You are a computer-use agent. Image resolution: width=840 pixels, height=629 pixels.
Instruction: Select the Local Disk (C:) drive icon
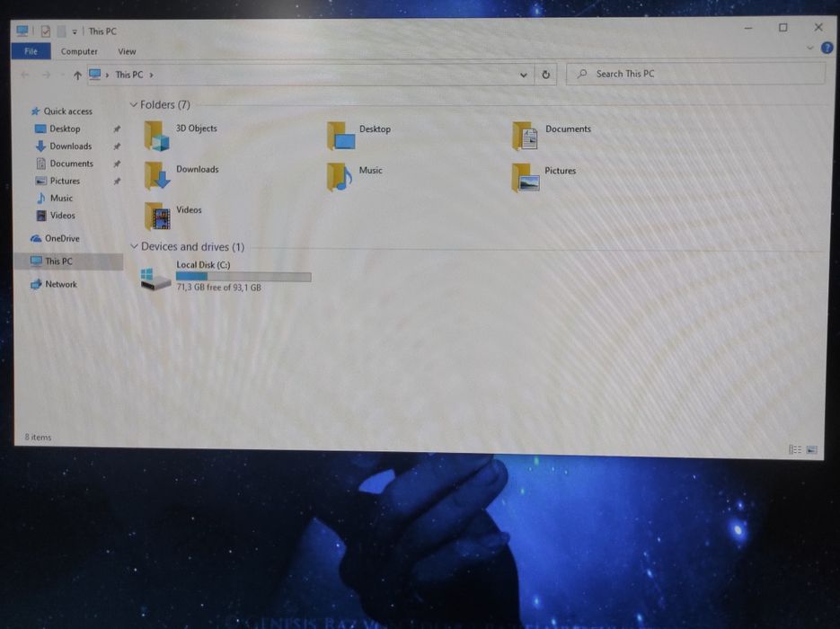(x=155, y=279)
